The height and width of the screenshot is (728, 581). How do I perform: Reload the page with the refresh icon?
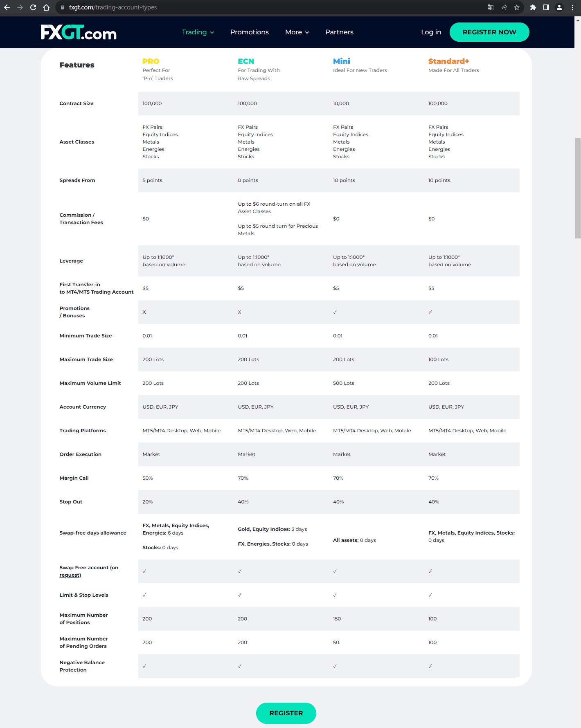click(x=33, y=7)
